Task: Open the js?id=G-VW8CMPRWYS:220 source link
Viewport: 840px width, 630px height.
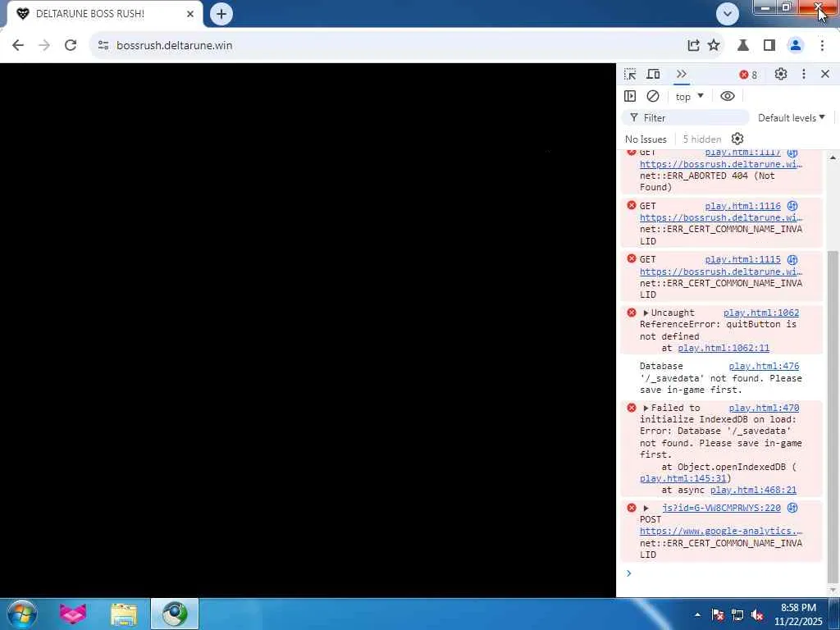Action: [x=721, y=508]
